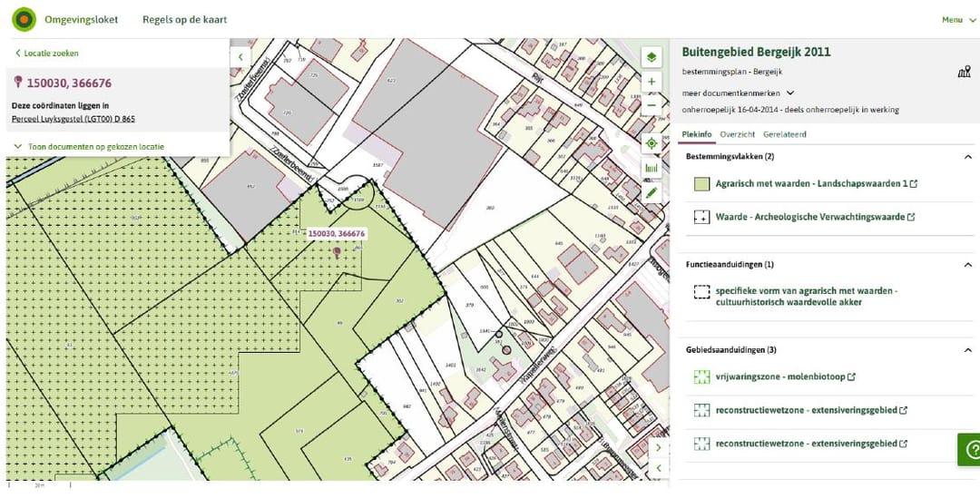
Task: Zoom out on the map
Action: click(x=651, y=105)
